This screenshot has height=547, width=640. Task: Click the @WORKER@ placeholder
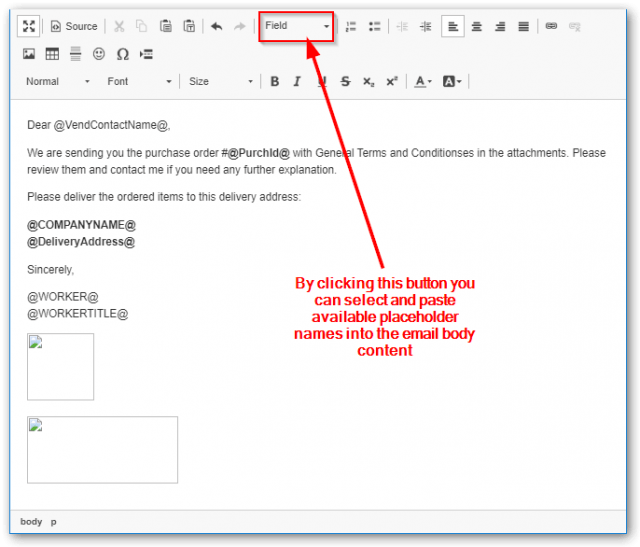pyautogui.click(x=63, y=297)
